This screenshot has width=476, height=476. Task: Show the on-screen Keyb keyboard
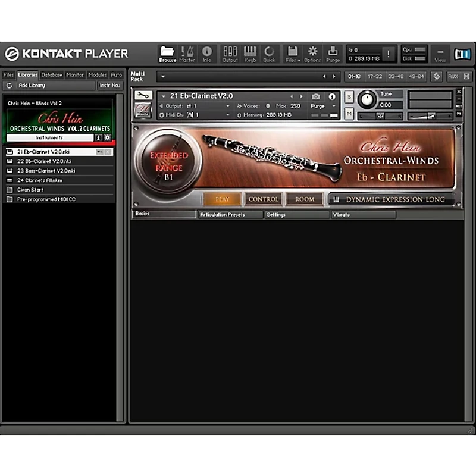pyautogui.click(x=250, y=54)
